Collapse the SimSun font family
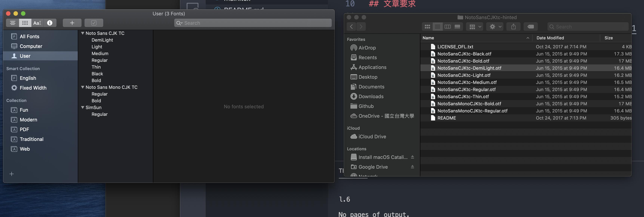Viewport: 644px width, 217px height. click(x=82, y=107)
